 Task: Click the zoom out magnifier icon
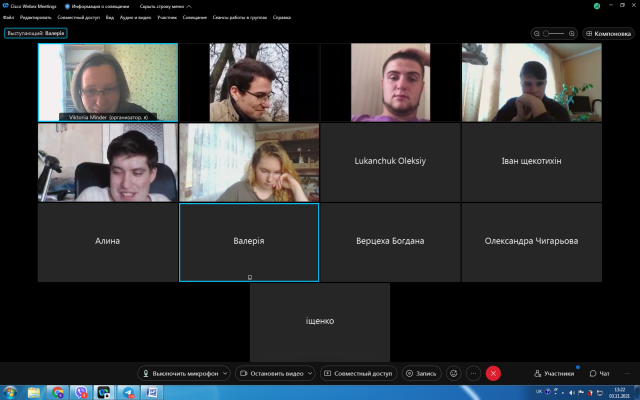pos(537,33)
